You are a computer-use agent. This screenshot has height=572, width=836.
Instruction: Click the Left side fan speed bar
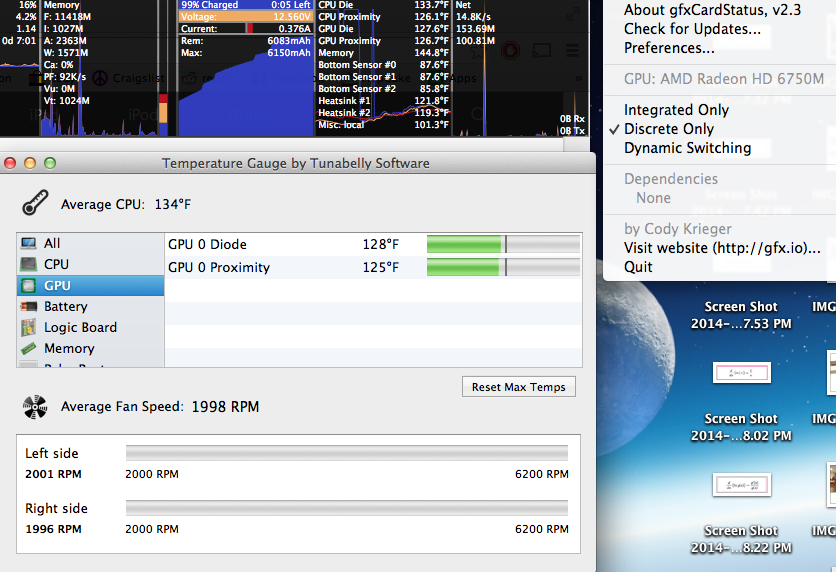(347, 453)
